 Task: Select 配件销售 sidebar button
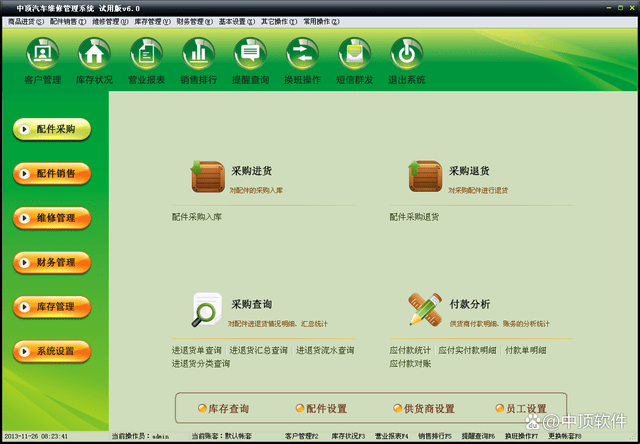click(x=52, y=173)
